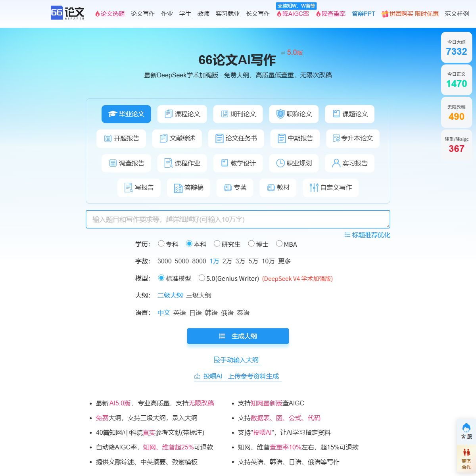Open the 实习就业 menu item
This screenshot has height=476, width=476.
(x=228, y=13)
